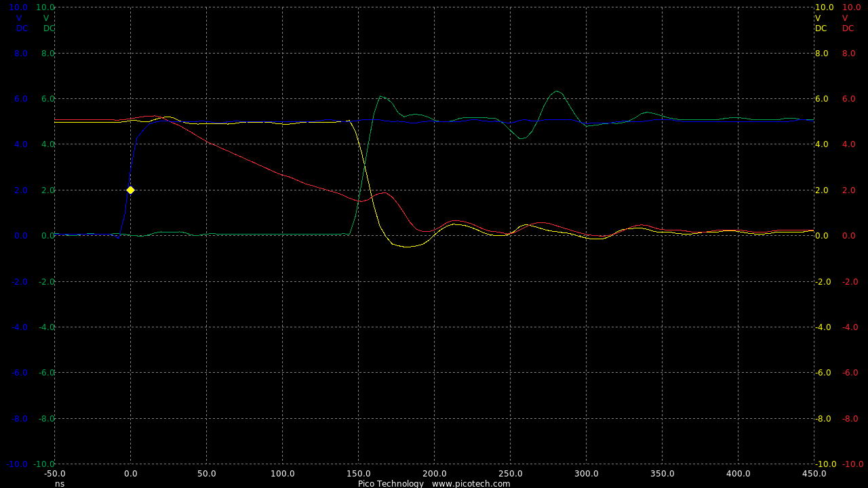Click the green waveform's highest overshoot peak
This screenshot has width=868, height=488.
556,91
